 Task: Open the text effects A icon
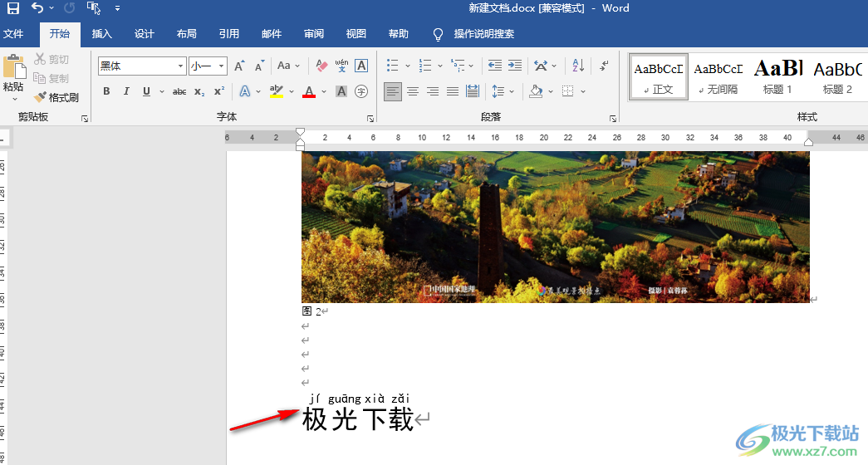click(x=245, y=91)
